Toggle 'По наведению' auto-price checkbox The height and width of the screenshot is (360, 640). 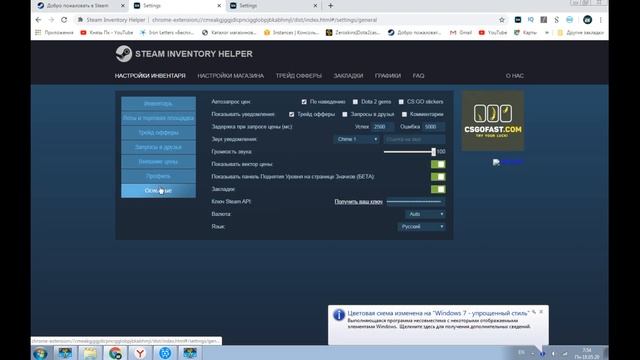point(304,102)
